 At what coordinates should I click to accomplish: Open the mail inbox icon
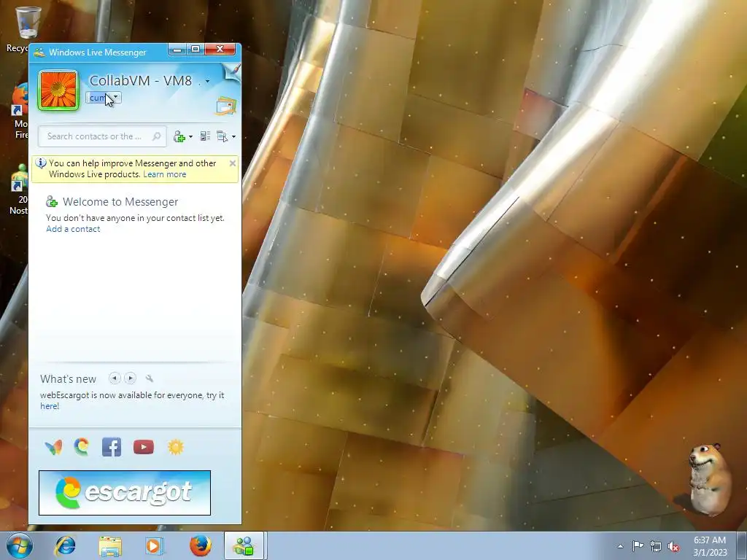coord(226,106)
